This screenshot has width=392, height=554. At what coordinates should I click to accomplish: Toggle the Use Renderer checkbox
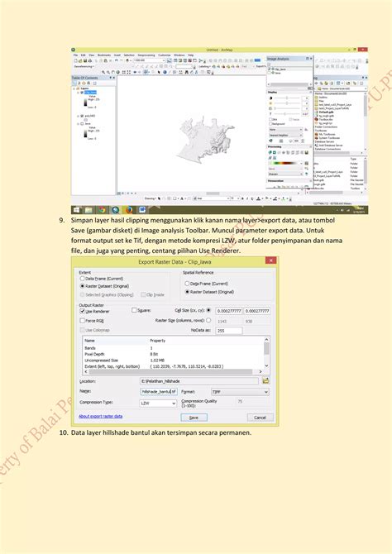tap(83, 311)
